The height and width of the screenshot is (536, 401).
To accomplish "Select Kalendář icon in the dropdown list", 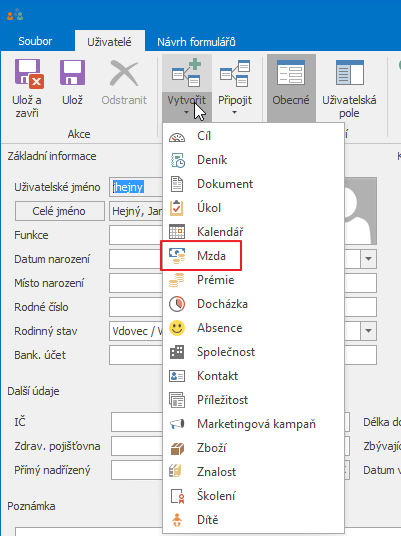I will [177, 232].
